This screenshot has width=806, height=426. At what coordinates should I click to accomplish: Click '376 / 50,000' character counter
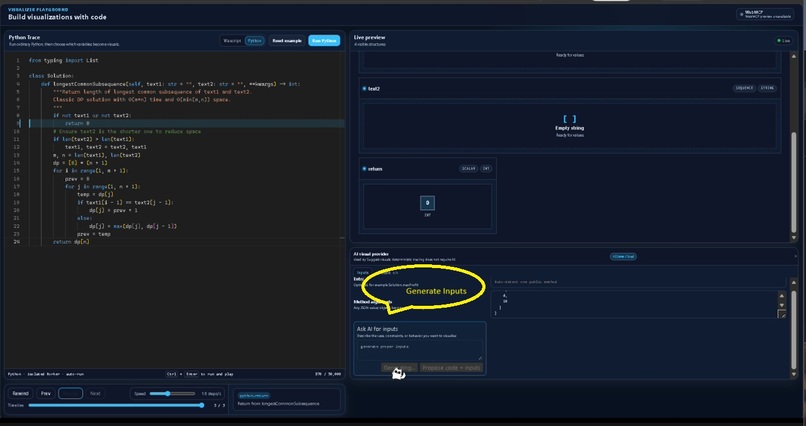(x=328, y=374)
